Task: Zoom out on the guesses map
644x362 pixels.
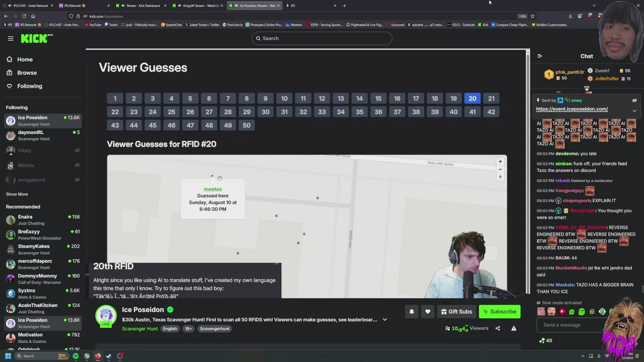Action: coord(500,169)
